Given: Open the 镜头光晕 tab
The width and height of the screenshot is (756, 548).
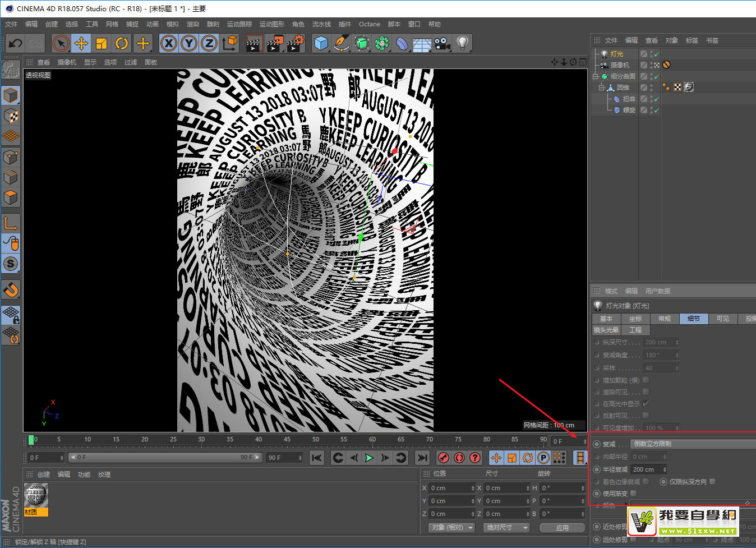Looking at the screenshot, I should click(606, 330).
